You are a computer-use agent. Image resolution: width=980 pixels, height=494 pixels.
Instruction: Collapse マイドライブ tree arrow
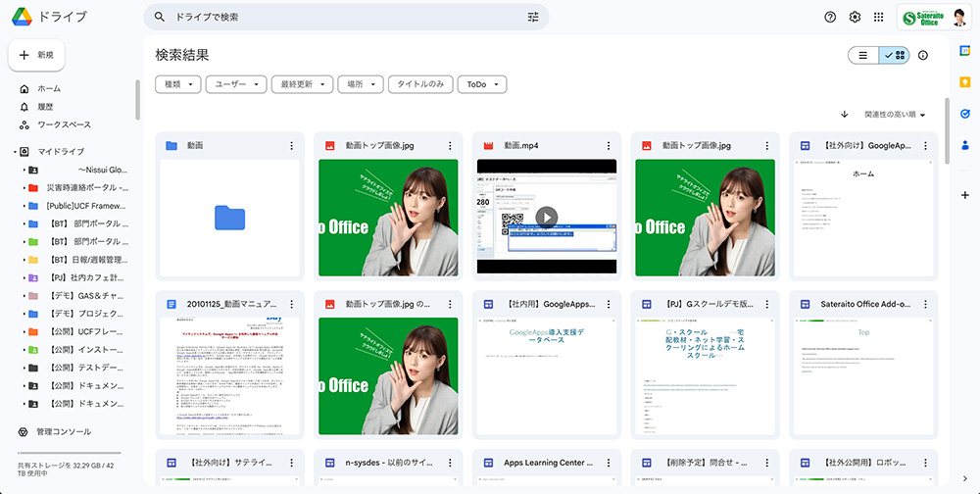click(15, 152)
